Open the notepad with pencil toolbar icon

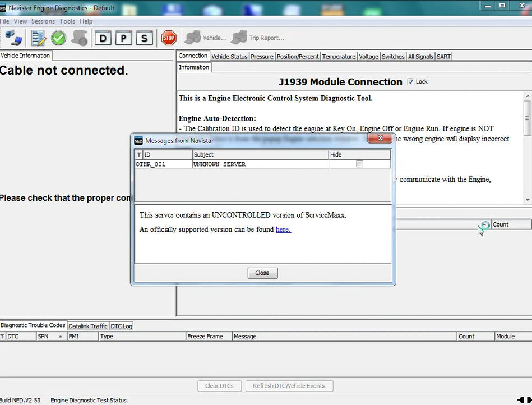pyautogui.click(x=38, y=38)
